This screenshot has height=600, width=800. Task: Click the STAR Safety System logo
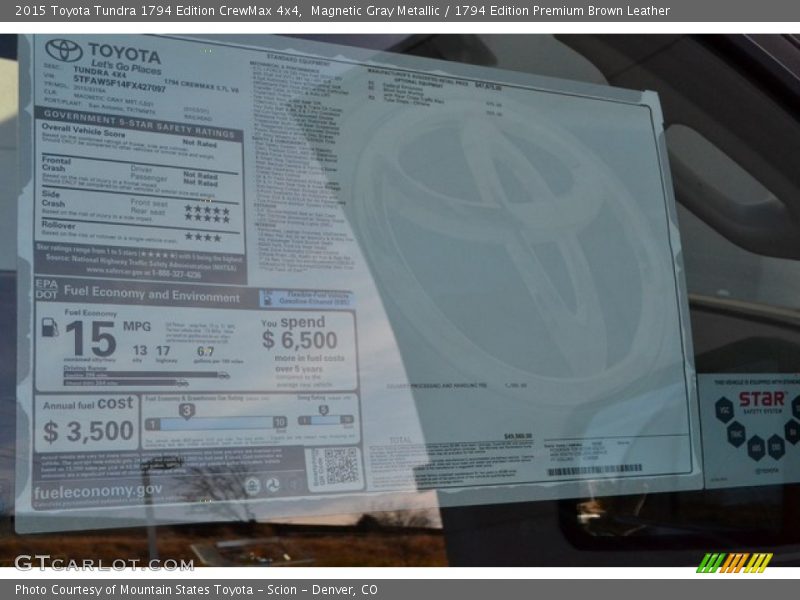pyautogui.click(x=762, y=401)
